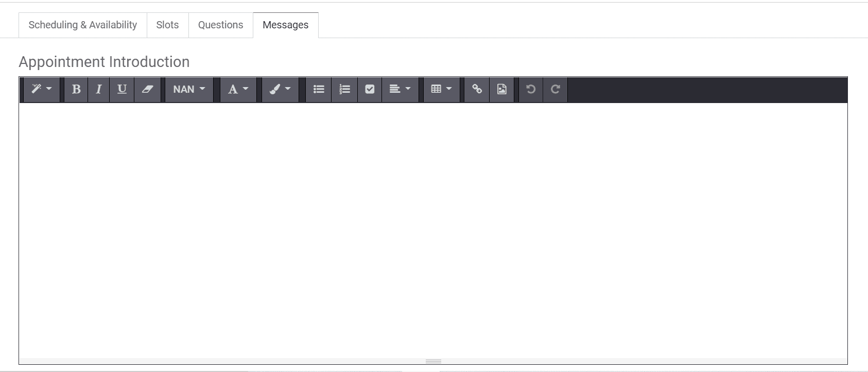This screenshot has height=372, width=868.
Task: Switch to the Scheduling & Availability tab
Action: (x=83, y=25)
